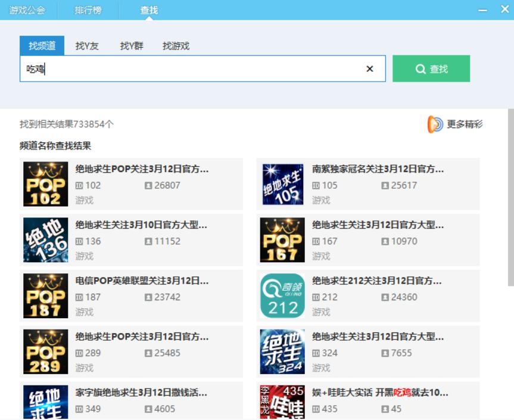Switch to the 找Y友 tab
This screenshot has height=420, width=514.
tap(87, 46)
